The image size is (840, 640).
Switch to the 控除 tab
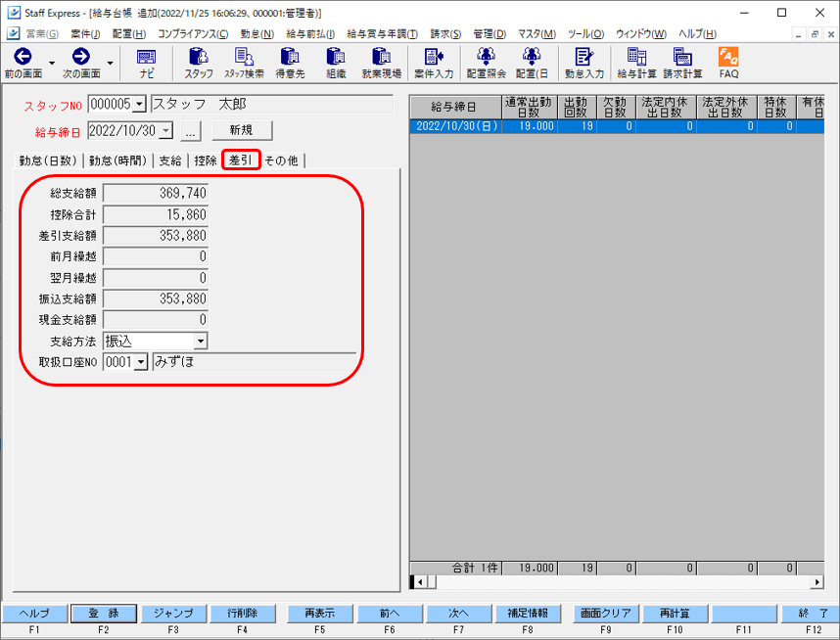(x=205, y=160)
